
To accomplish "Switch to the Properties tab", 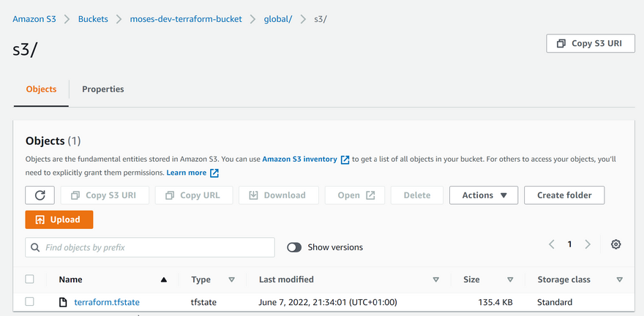I will [x=102, y=89].
